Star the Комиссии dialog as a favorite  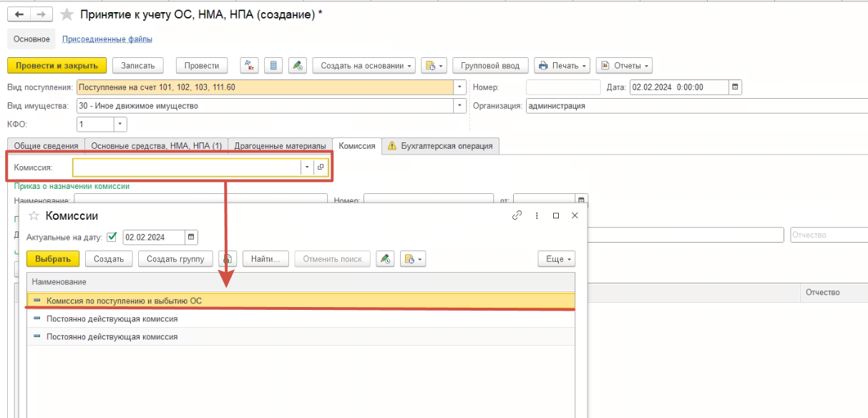click(34, 215)
